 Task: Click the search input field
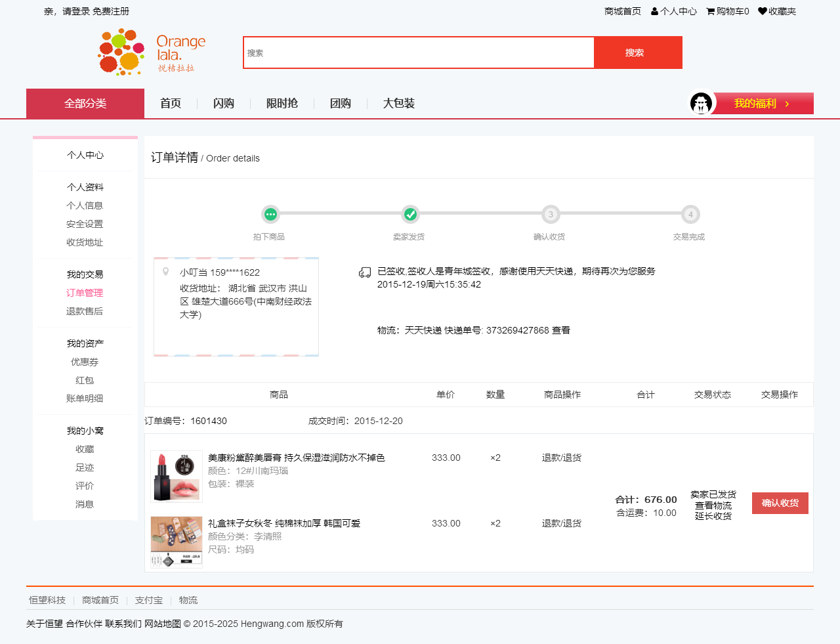click(x=419, y=53)
